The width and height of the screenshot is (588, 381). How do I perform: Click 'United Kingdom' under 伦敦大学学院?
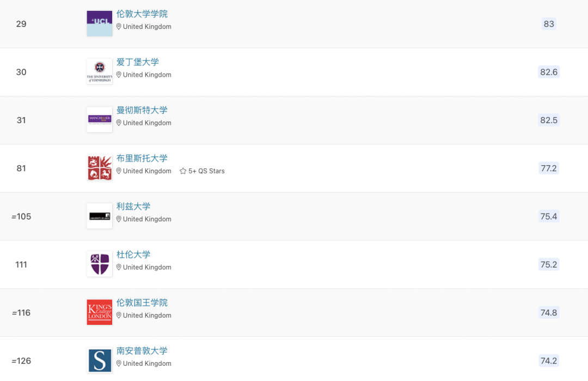point(147,27)
